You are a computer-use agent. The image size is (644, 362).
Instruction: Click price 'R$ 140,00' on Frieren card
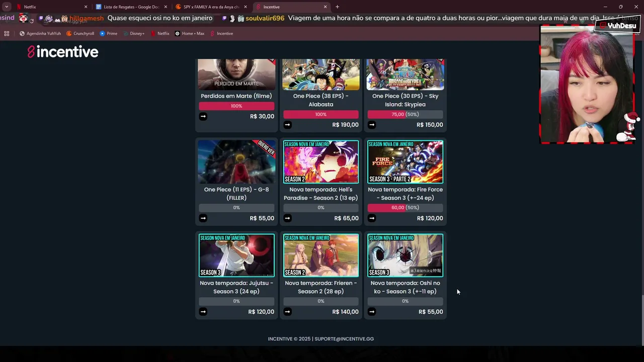pyautogui.click(x=345, y=312)
